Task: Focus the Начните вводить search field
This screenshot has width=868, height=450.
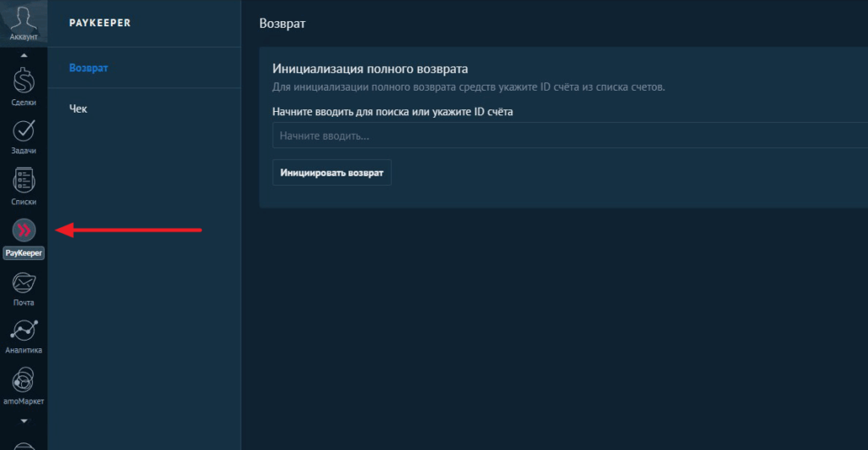Action: [x=568, y=136]
